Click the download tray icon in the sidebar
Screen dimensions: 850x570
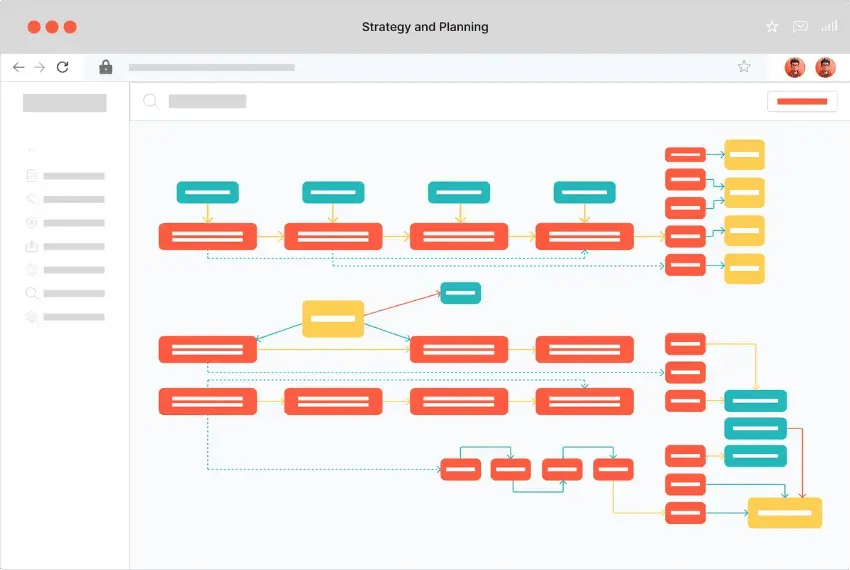coord(32,246)
